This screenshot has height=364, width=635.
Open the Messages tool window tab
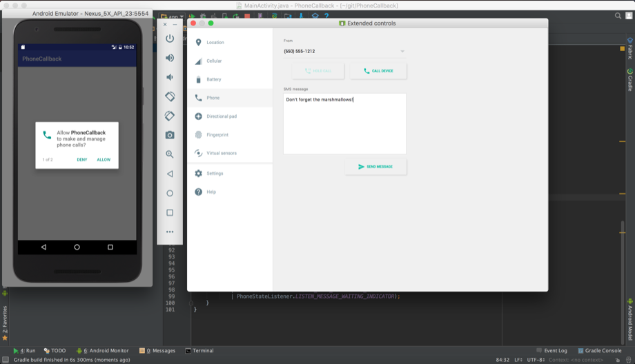[157, 351]
